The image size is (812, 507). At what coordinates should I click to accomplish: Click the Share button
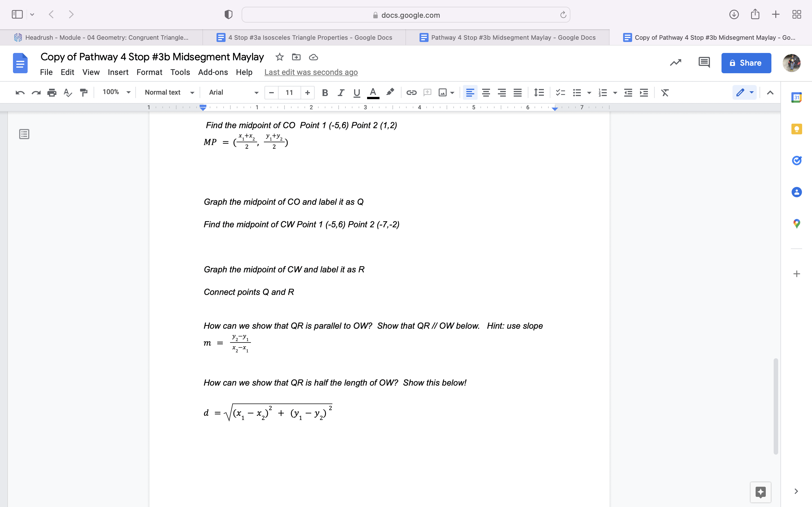(745, 63)
